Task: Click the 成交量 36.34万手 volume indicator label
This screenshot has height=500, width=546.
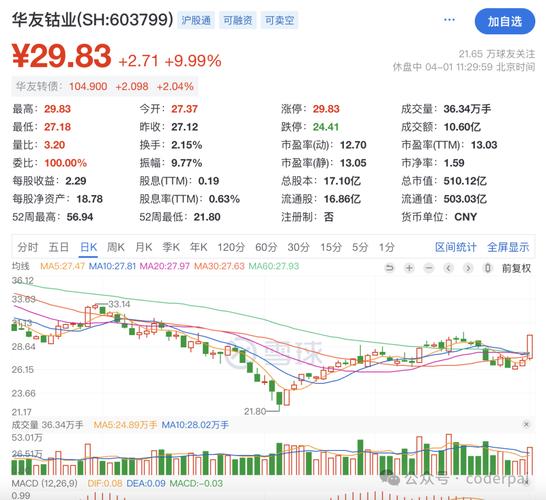Action: [x=48, y=425]
